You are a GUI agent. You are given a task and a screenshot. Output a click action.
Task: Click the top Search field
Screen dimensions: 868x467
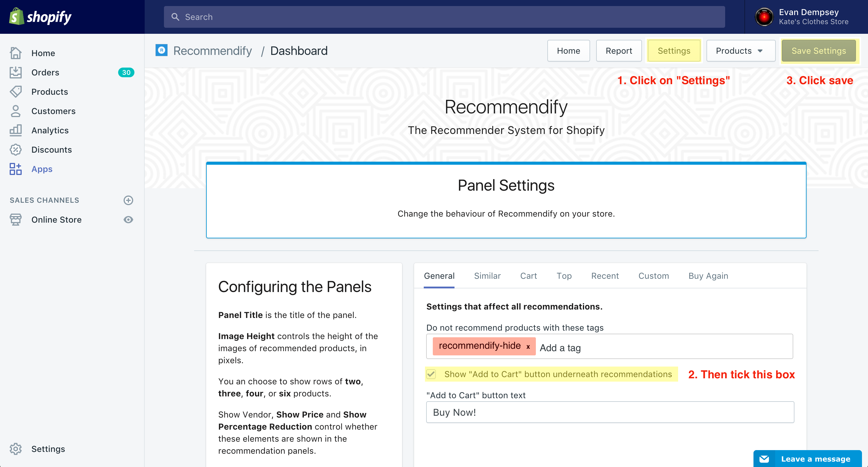tap(444, 17)
